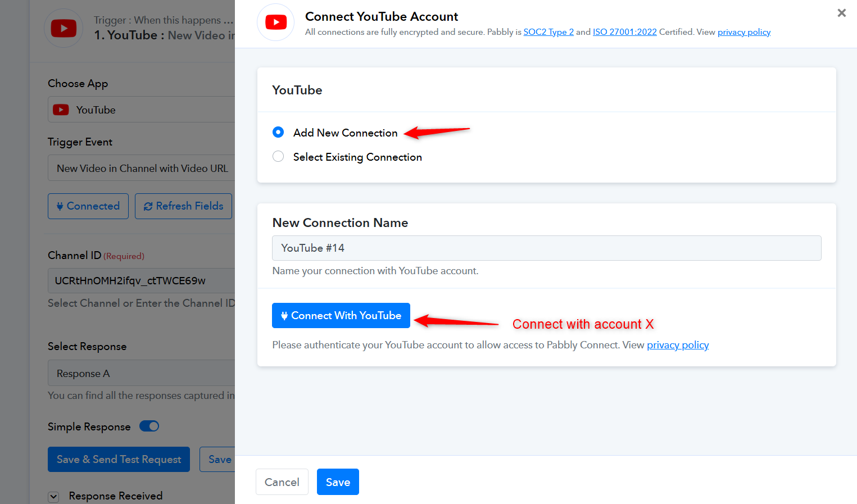Screen dimensions: 857x504
Task: Toggle the Simple Response switch
Action: (149, 426)
